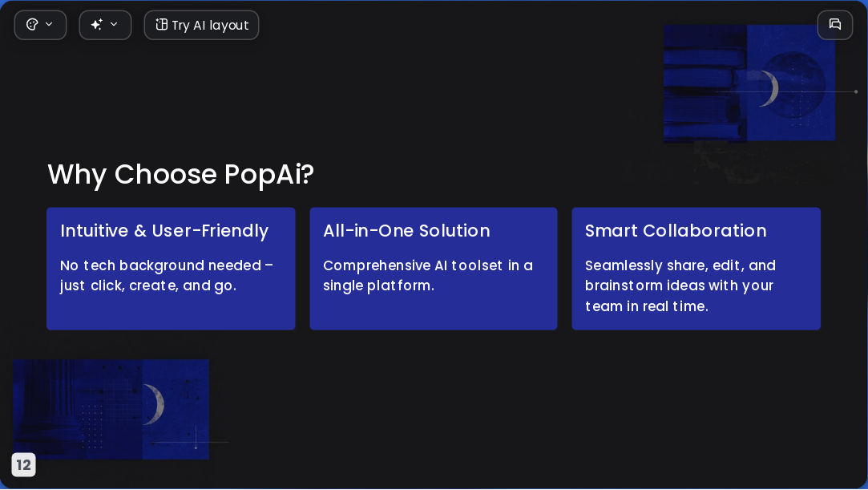Open the theme palette dropdown
This screenshot has width=868, height=490.
point(40,25)
